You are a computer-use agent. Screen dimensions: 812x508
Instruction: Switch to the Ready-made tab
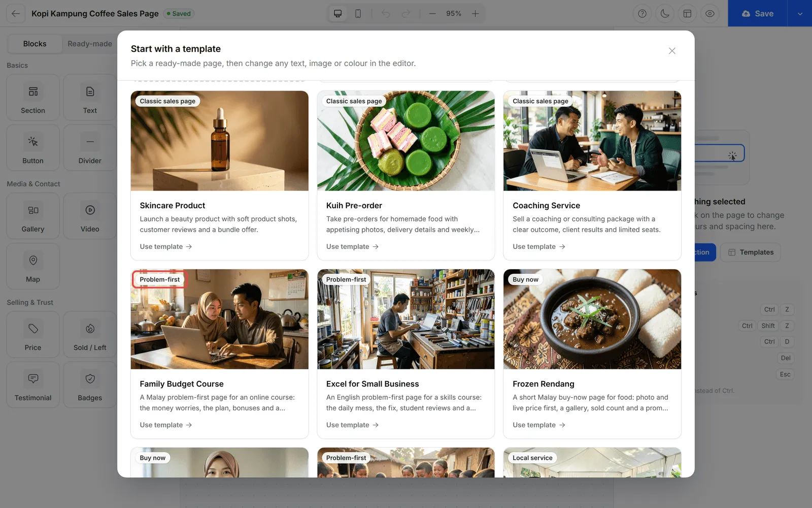pos(90,44)
